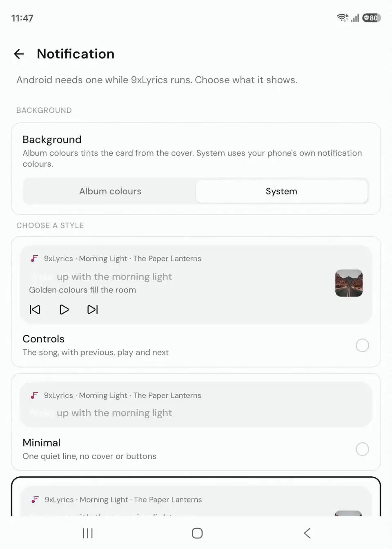Tap previous track icon in Controls preview
The height and width of the screenshot is (549, 392).
click(35, 310)
